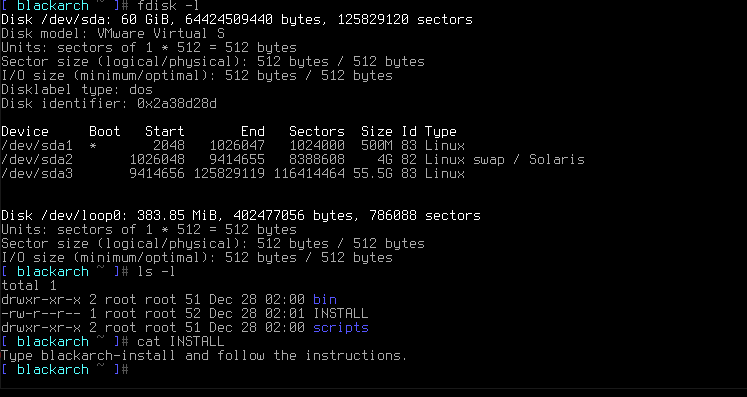Select disk identifier 0x2a38d28d
Viewport: 747px width, 397px height.
pos(177,103)
